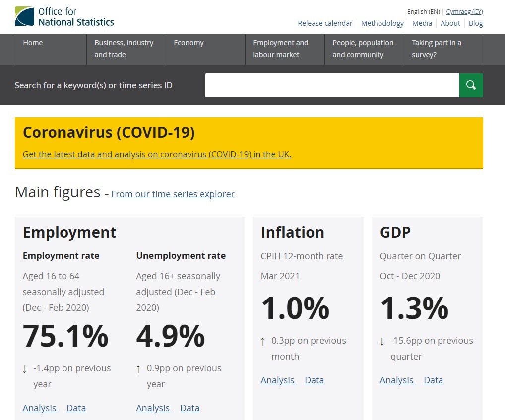Go to People, population and community
This screenshot has width=505, height=420.
coord(363,49)
